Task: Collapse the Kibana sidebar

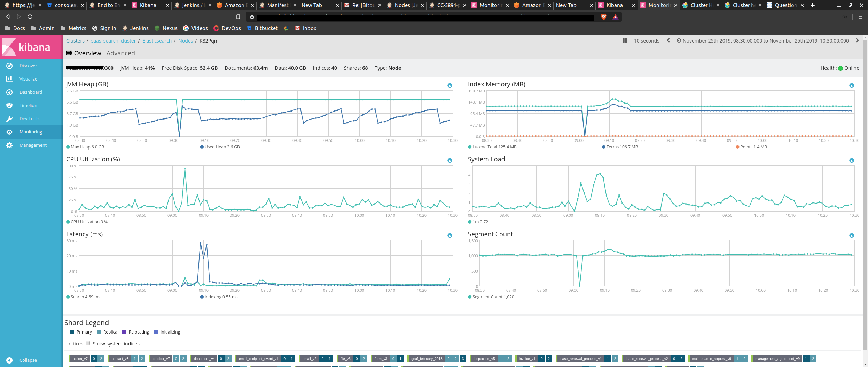Action: (28, 360)
